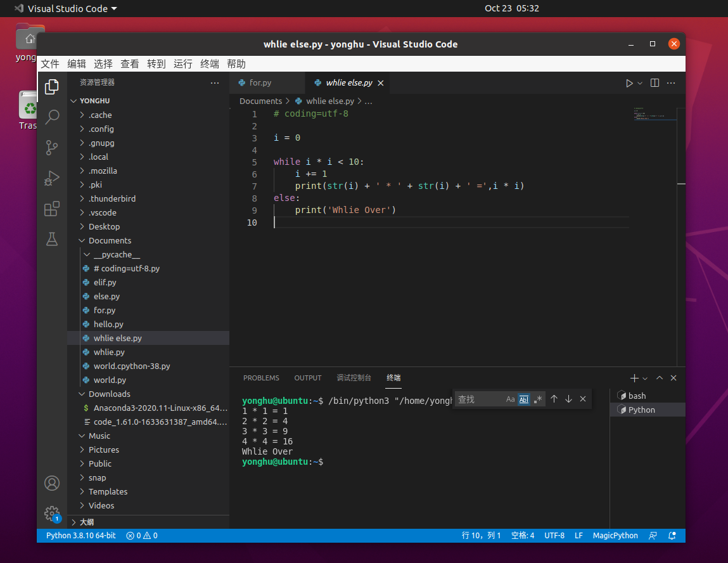Switch to the for.py editor tab
This screenshot has width=728, height=563.
pyautogui.click(x=267, y=82)
